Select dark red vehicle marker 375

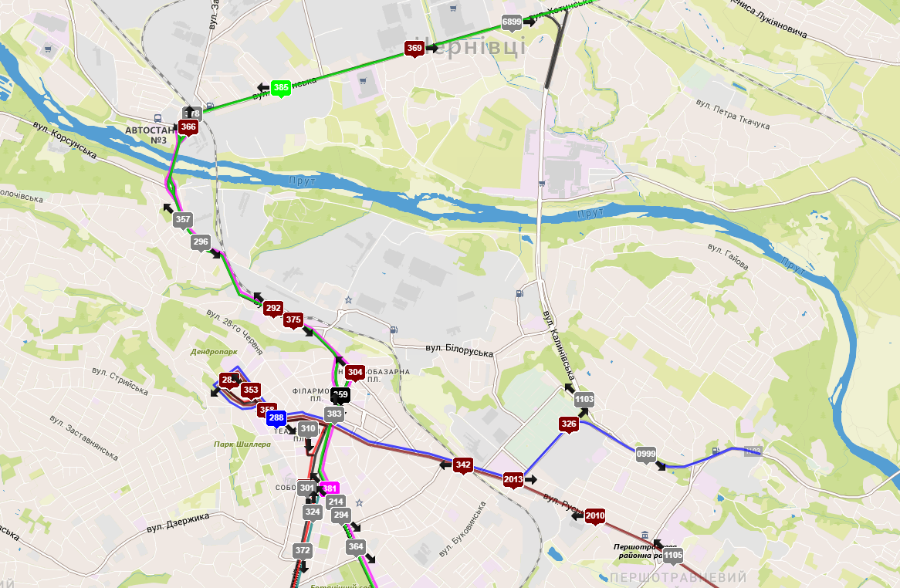click(x=293, y=320)
